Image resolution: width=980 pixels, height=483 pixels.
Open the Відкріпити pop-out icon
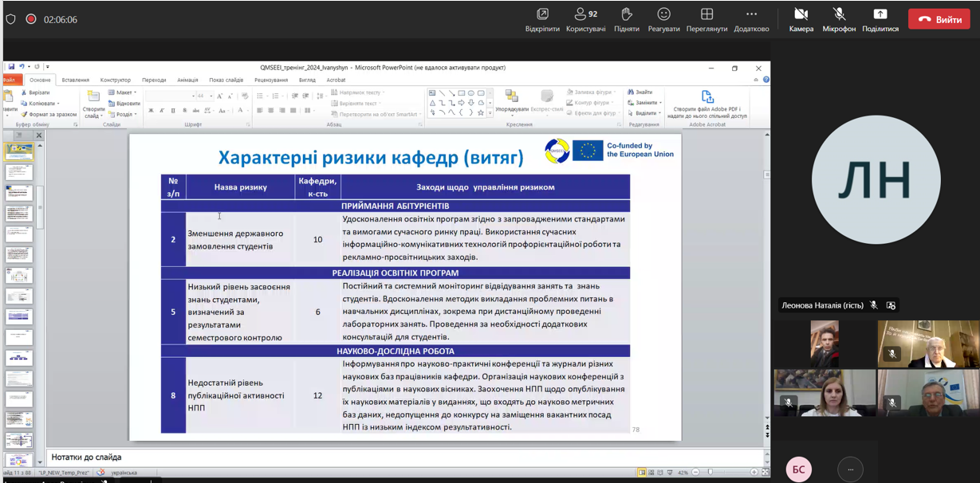tap(542, 14)
